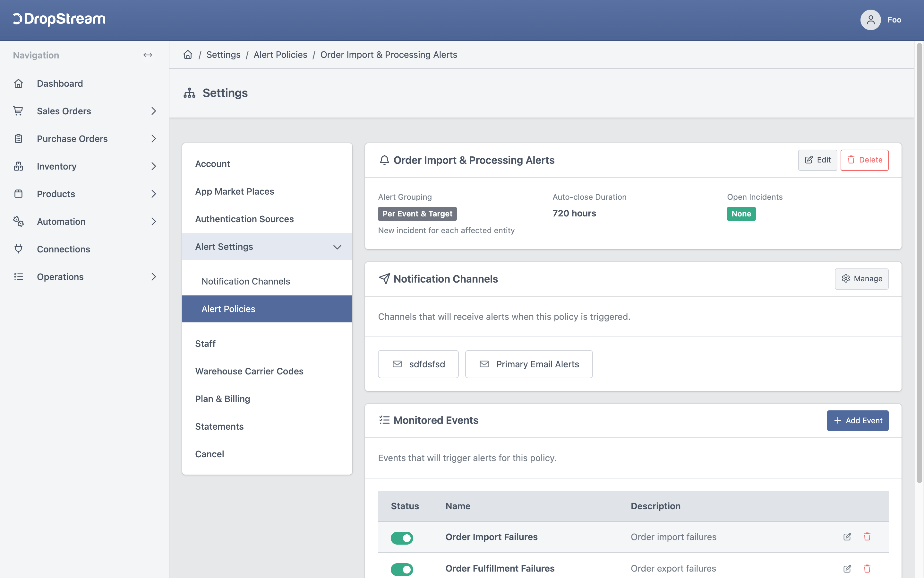The image size is (924, 578).
Task: Click the Status column header
Action: 405,506
